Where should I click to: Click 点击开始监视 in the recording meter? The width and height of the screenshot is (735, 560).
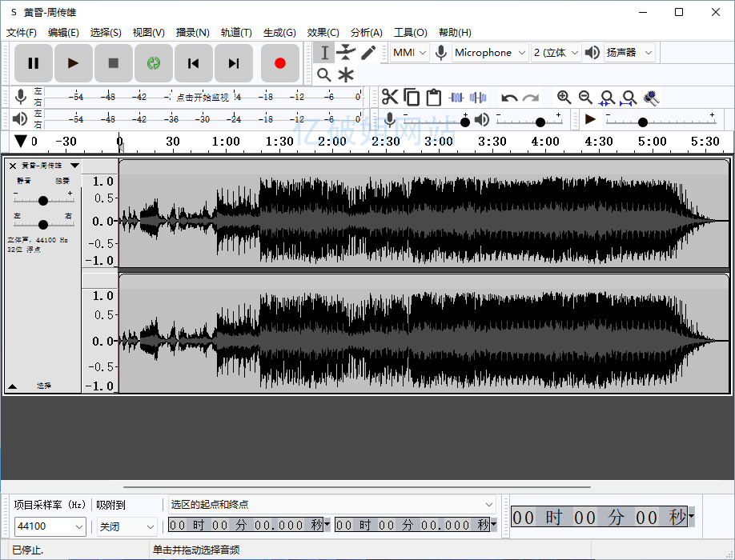203,98
